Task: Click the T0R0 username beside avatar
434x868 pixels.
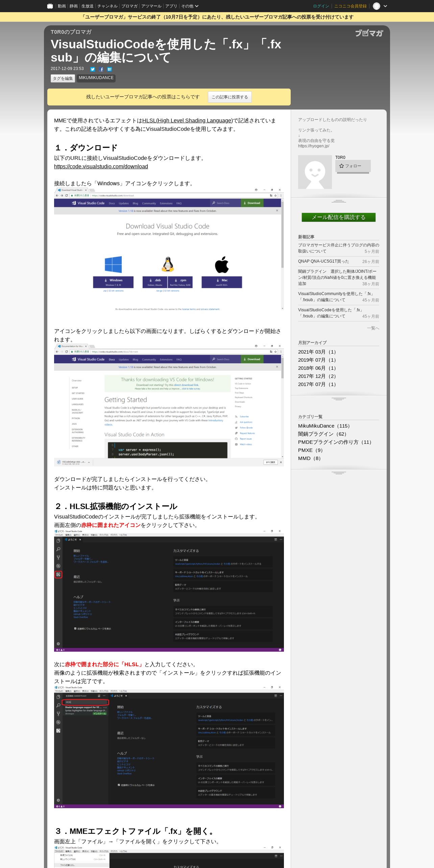Action: 340,158
